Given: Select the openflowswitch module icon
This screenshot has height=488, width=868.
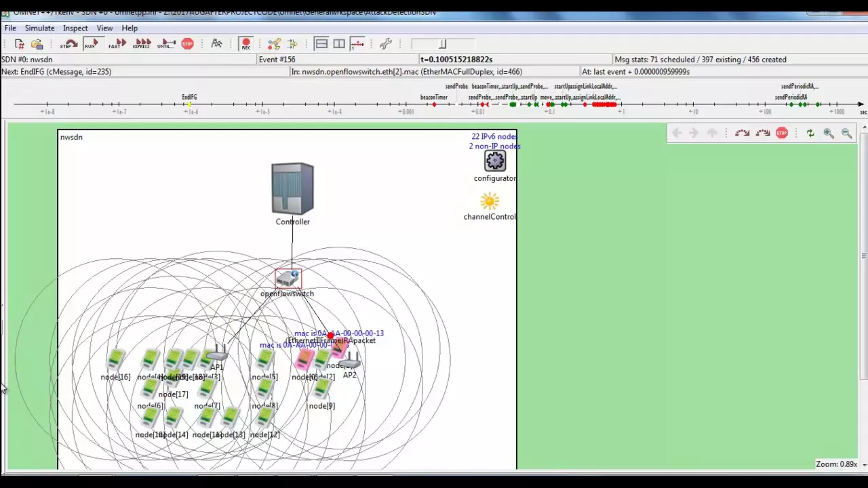Looking at the screenshot, I should [x=288, y=279].
